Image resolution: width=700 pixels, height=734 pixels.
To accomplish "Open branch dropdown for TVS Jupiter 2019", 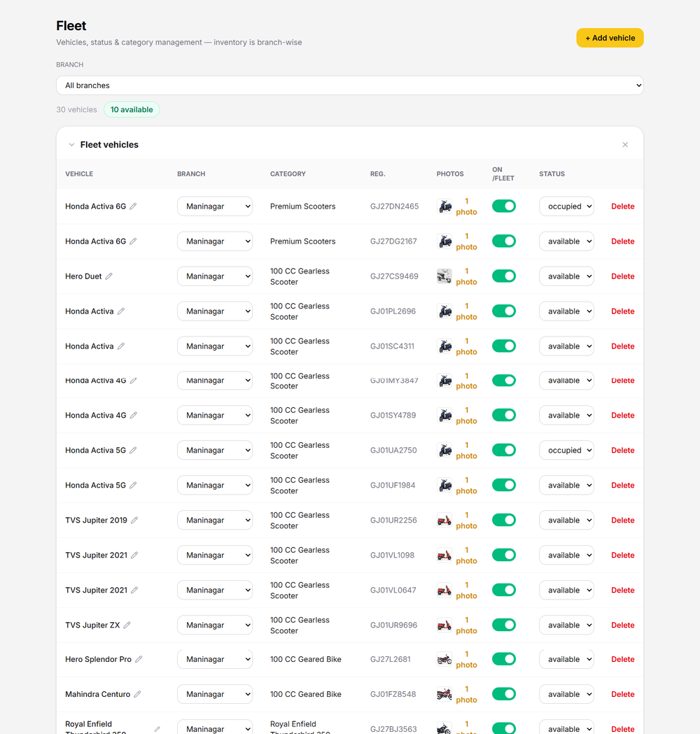I will pos(215,520).
